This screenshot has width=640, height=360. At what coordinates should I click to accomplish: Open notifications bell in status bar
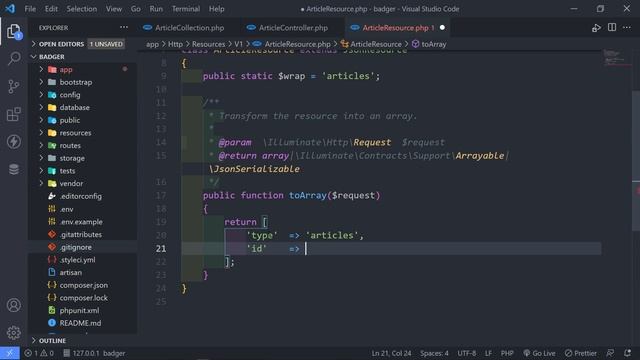627,353
